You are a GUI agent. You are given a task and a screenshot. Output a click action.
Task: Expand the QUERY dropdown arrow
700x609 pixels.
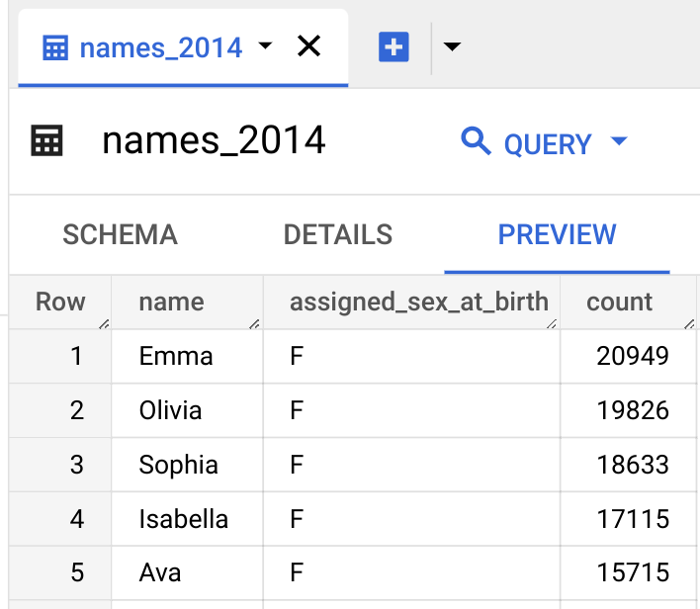pyautogui.click(x=619, y=141)
